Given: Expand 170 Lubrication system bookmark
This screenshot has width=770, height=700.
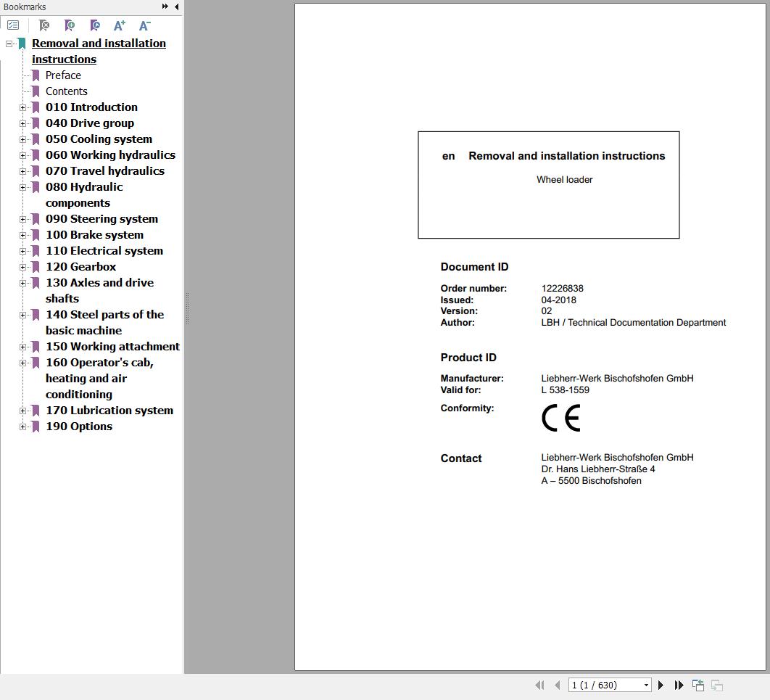Looking at the screenshot, I should pos(22,411).
